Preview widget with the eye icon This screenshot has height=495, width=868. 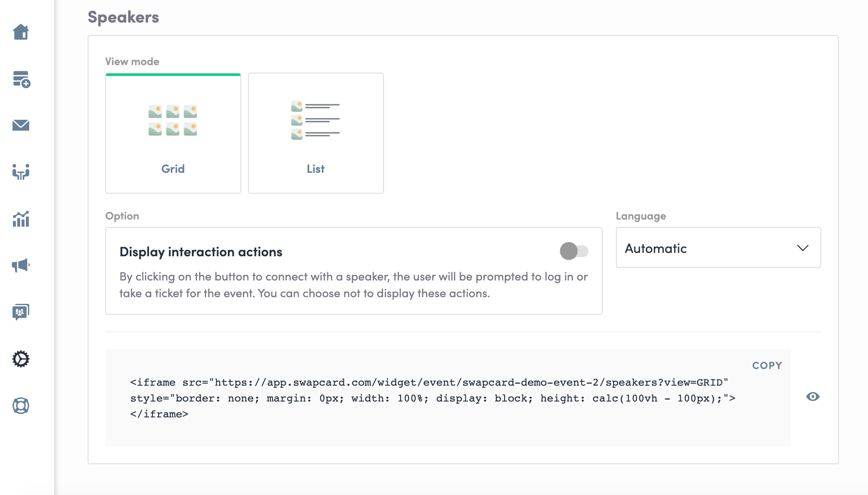[x=812, y=397]
